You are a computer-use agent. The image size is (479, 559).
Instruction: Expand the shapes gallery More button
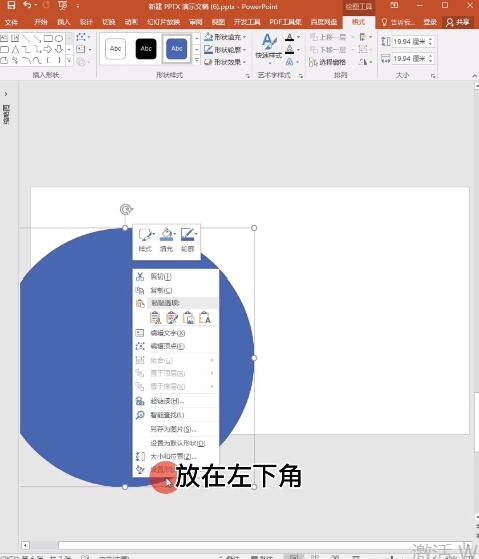tap(70, 61)
